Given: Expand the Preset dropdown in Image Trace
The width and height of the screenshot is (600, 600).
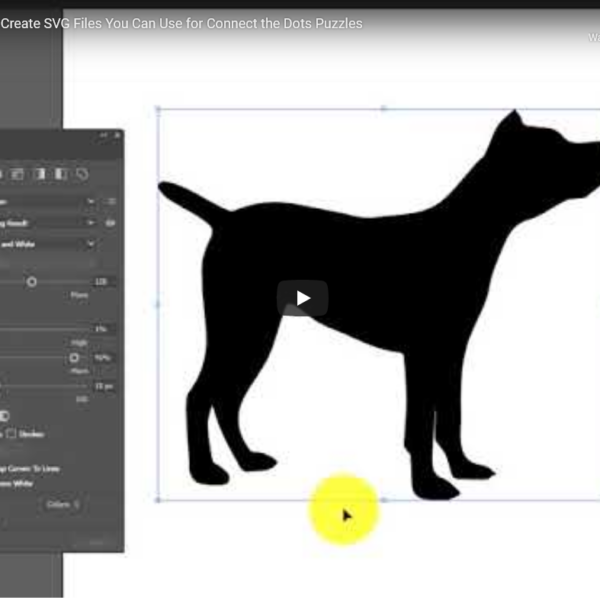Looking at the screenshot, I should click(x=91, y=201).
